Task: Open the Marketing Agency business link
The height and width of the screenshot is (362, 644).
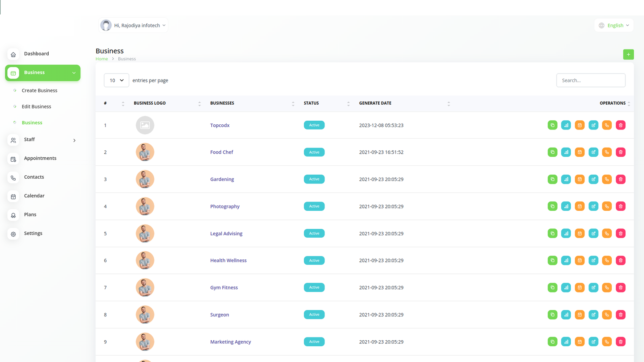Action: pyautogui.click(x=230, y=342)
